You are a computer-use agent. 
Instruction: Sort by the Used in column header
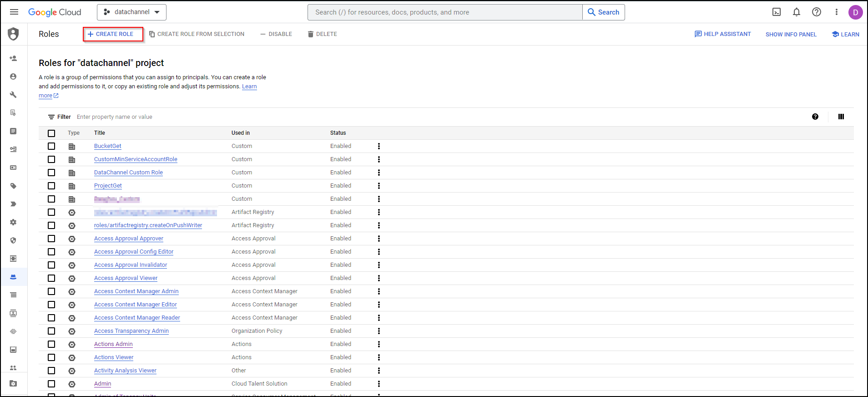[241, 133]
